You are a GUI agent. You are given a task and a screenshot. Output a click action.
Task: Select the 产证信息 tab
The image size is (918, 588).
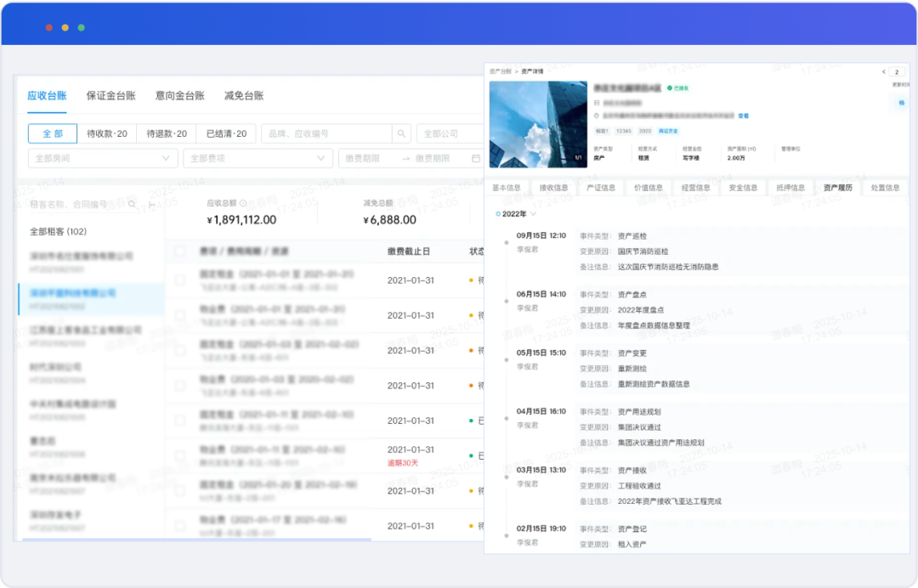pyautogui.click(x=601, y=188)
